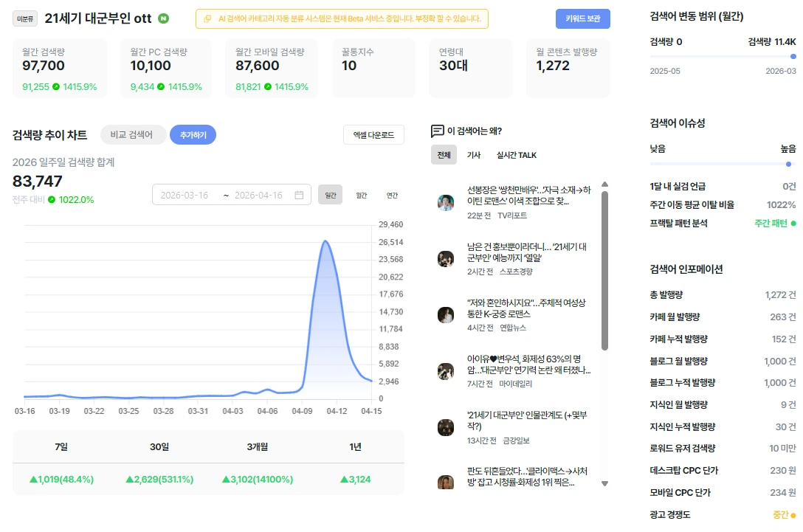
Task: Click the calendar icon in date range field
Action: click(x=299, y=195)
